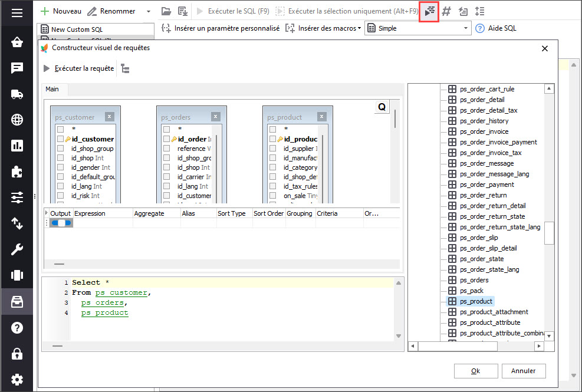The image size is (582, 392).
Task: Select ps_orders in the table tree
Action: coord(474,280)
